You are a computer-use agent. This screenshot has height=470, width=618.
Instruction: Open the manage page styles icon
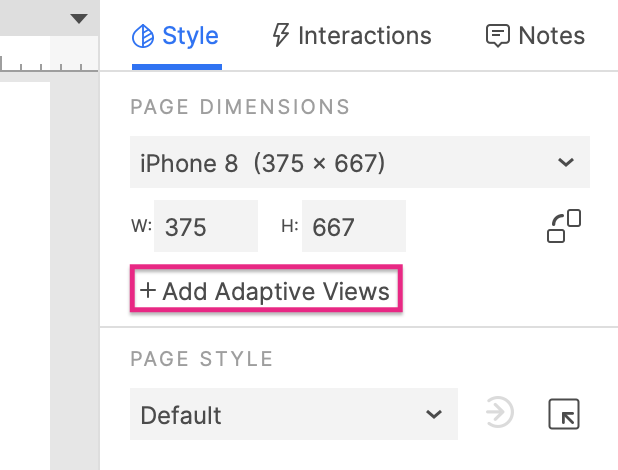tap(564, 414)
